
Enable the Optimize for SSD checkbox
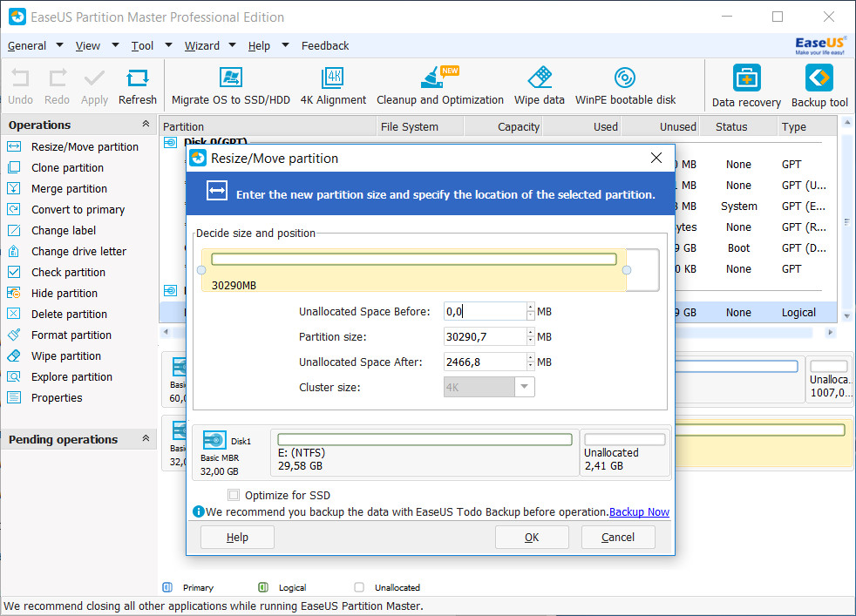point(234,495)
